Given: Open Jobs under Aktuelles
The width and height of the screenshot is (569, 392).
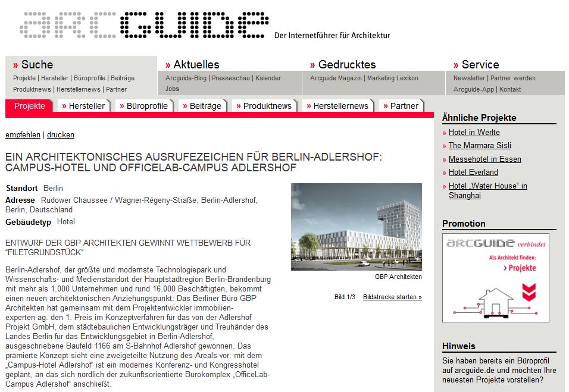Looking at the screenshot, I should pos(173,89).
